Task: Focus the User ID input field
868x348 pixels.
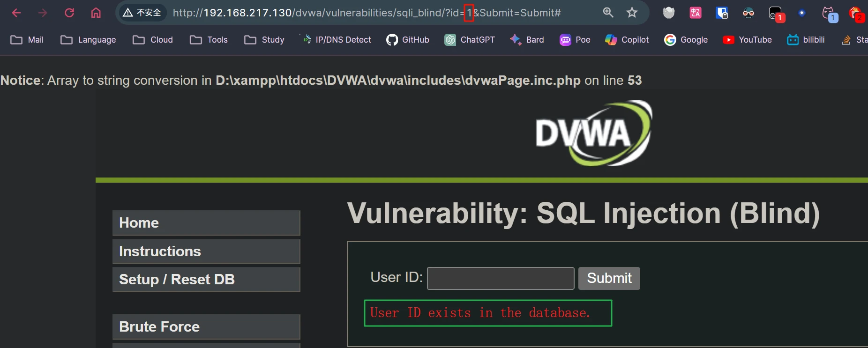Action: (501, 279)
